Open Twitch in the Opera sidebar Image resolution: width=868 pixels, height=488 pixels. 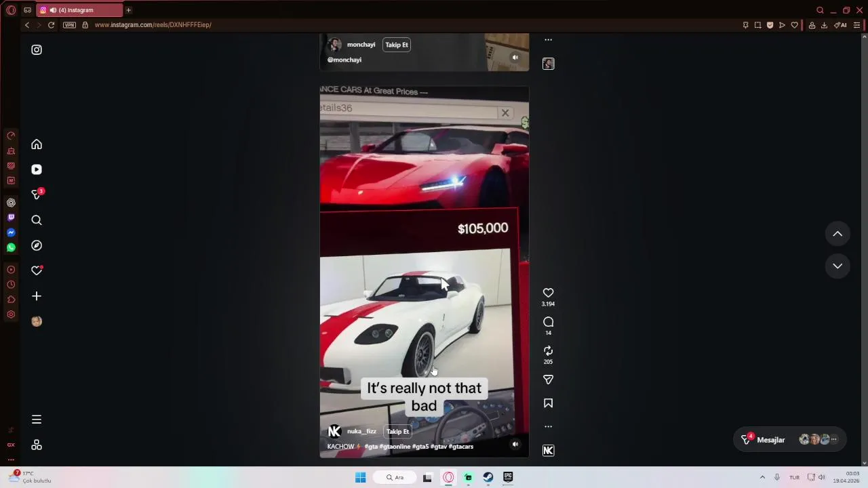(x=11, y=218)
